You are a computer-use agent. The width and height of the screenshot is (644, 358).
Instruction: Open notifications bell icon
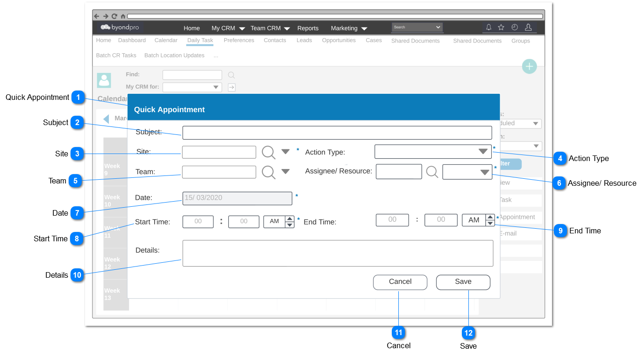(488, 28)
